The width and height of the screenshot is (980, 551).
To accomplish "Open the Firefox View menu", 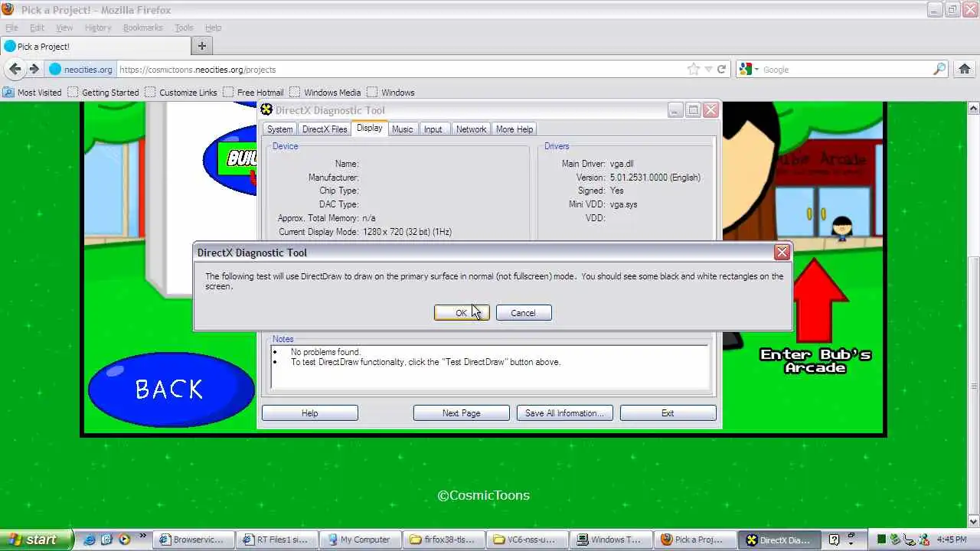I will [x=64, y=28].
